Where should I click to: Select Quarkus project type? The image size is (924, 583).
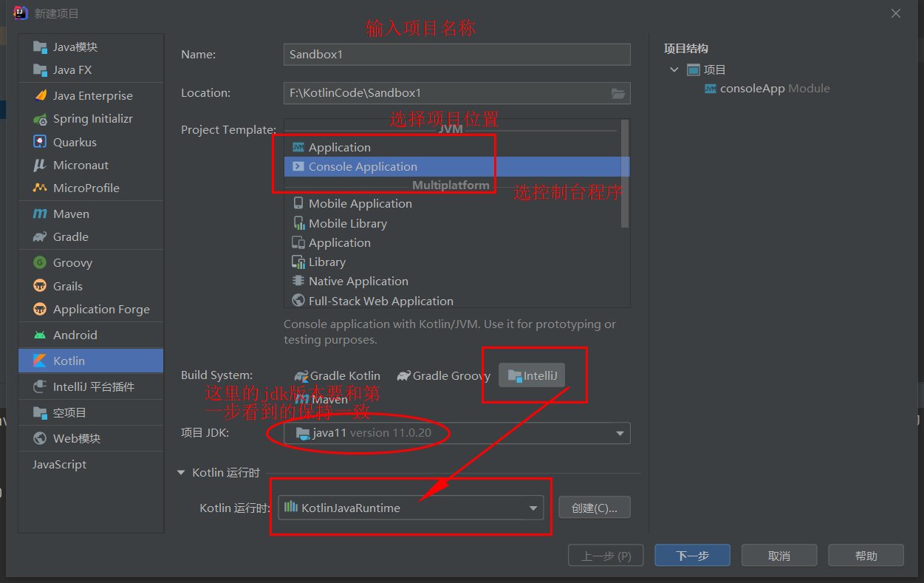pos(91,142)
